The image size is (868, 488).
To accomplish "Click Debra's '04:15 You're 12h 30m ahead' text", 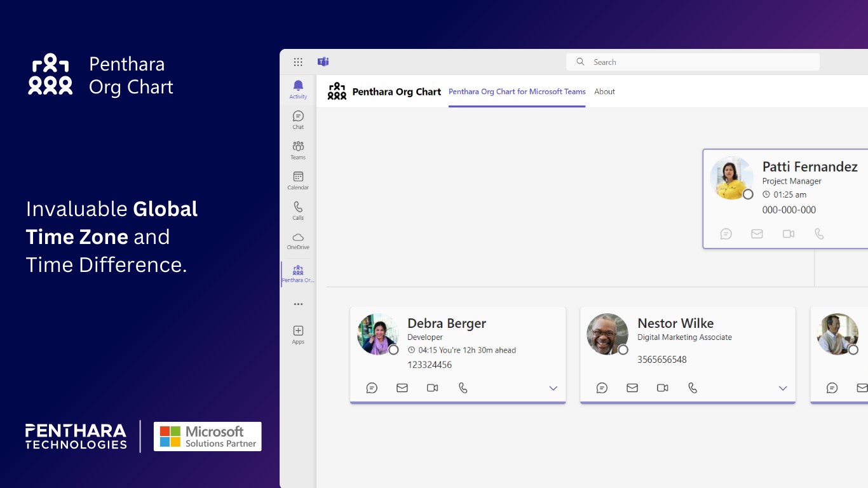I will (467, 350).
